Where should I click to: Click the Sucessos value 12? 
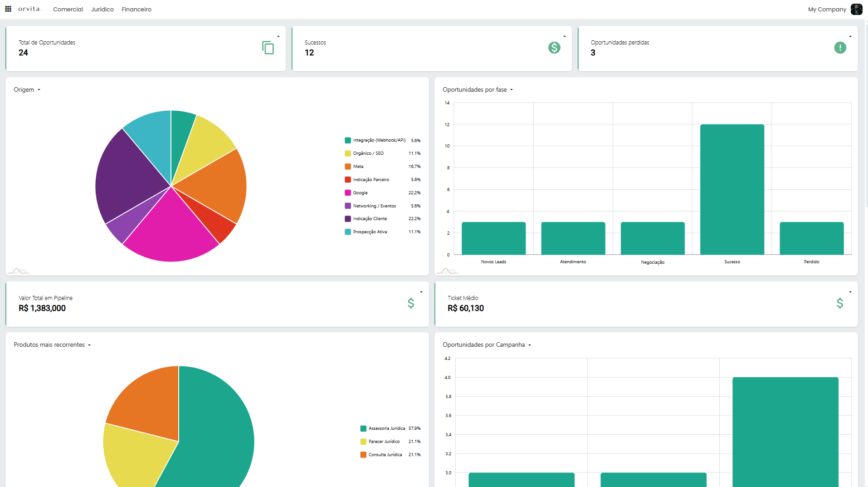[309, 53]
